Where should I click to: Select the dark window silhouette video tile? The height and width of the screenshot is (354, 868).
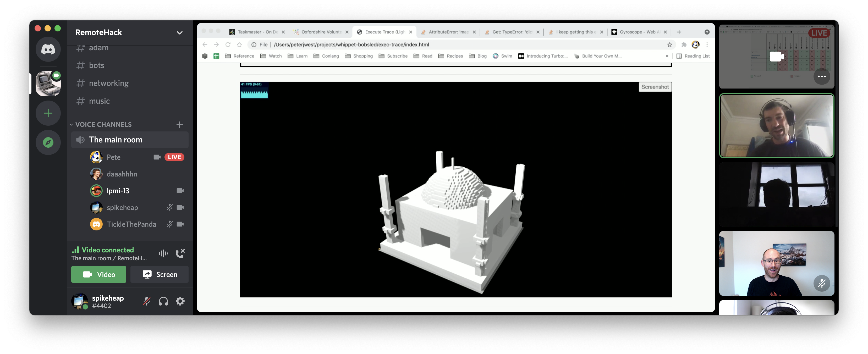776,194
